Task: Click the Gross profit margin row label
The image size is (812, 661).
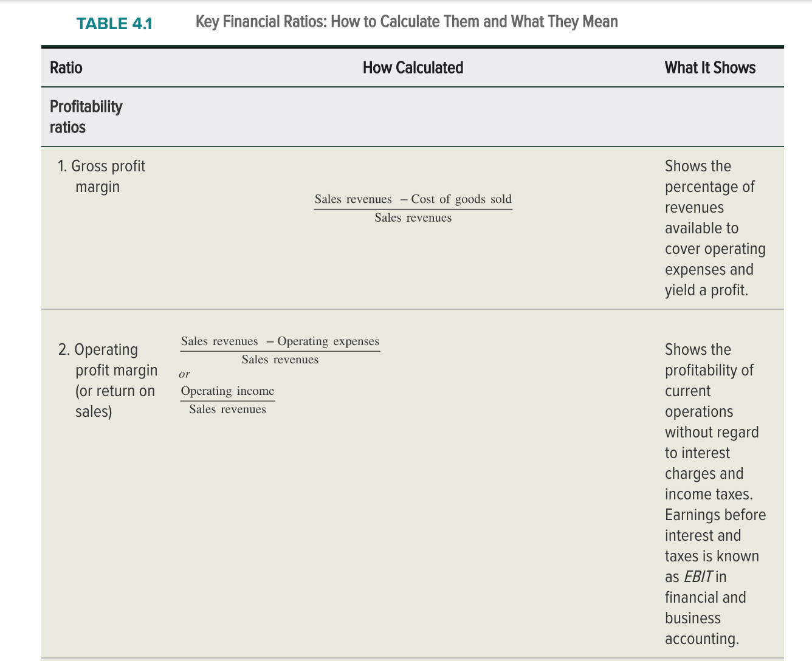Action: click(x=101, y=176)
